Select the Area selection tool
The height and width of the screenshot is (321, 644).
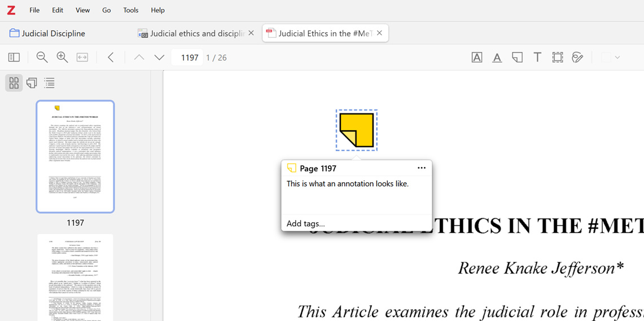[557, 58]
